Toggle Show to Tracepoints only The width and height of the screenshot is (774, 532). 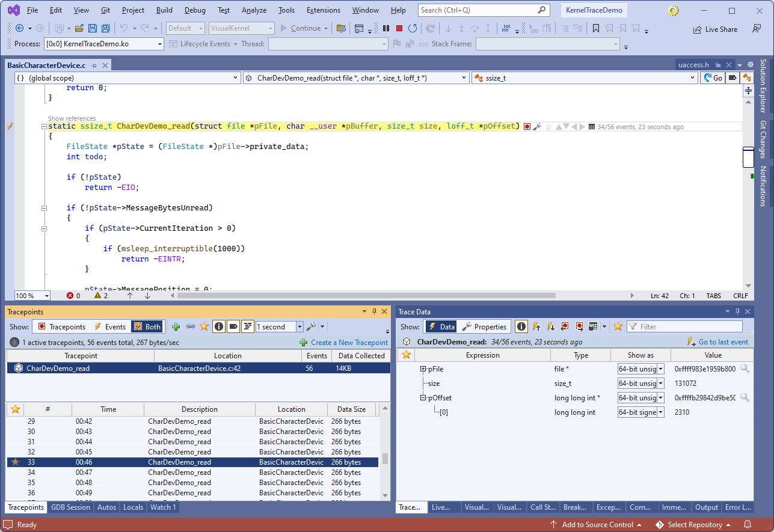61,326
